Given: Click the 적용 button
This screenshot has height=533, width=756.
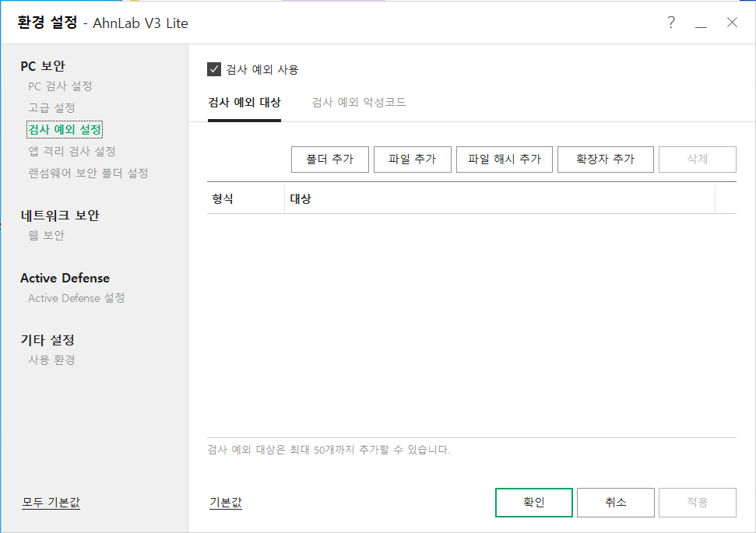Looking at the screenshot, I should pos(697,503).
